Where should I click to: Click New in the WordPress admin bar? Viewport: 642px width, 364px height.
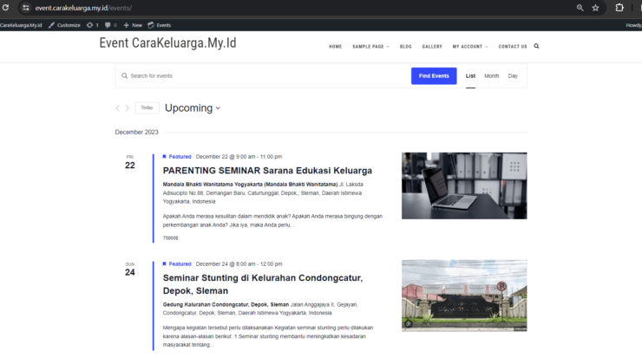(x=133, y=25)
